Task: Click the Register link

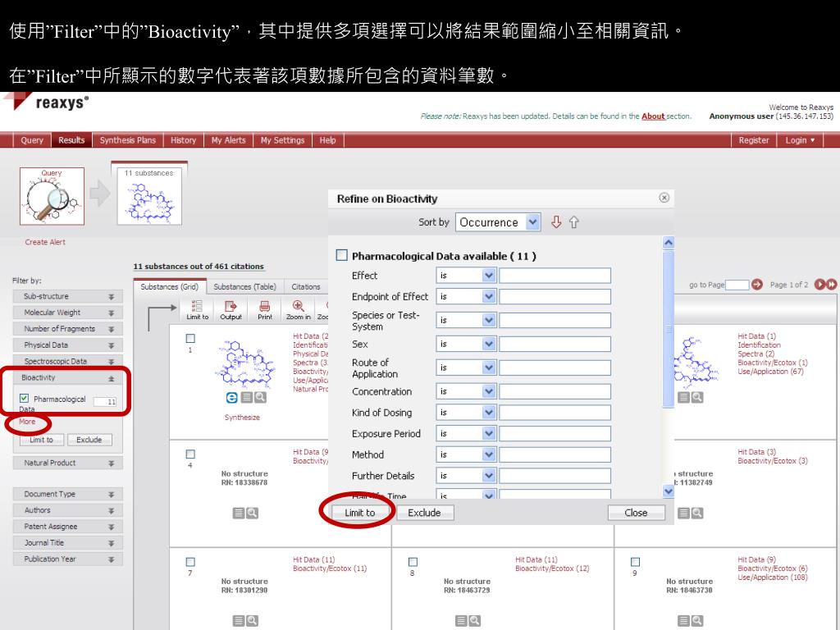Action: [x=754, y=139]
